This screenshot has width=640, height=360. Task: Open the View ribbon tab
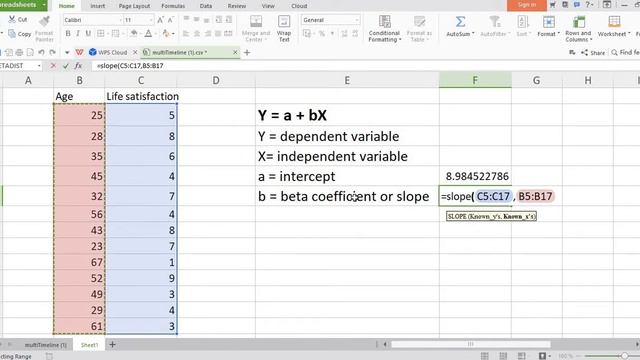click(268, 6)
